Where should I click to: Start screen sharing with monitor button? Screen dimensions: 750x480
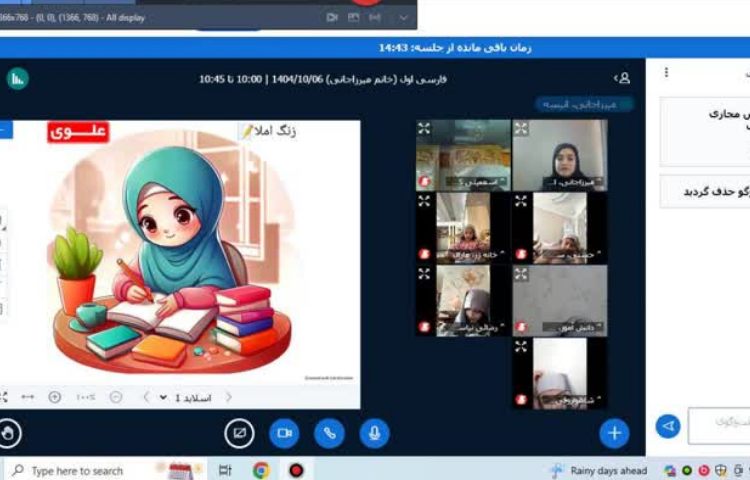pos(239,433)
